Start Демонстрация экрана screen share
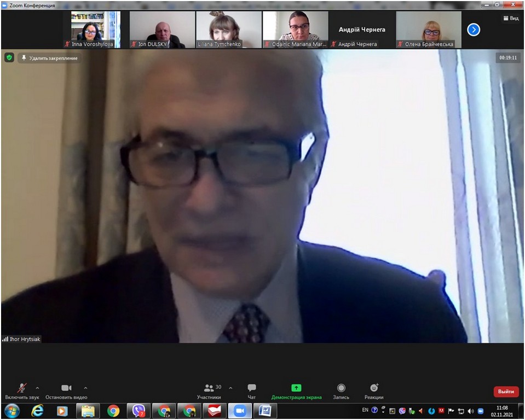This screenshot has width=525, height=420. click(x=296, y=388)
